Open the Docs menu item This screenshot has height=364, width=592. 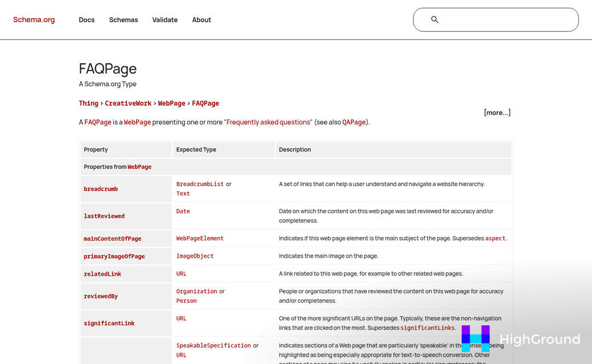[87, 19]
